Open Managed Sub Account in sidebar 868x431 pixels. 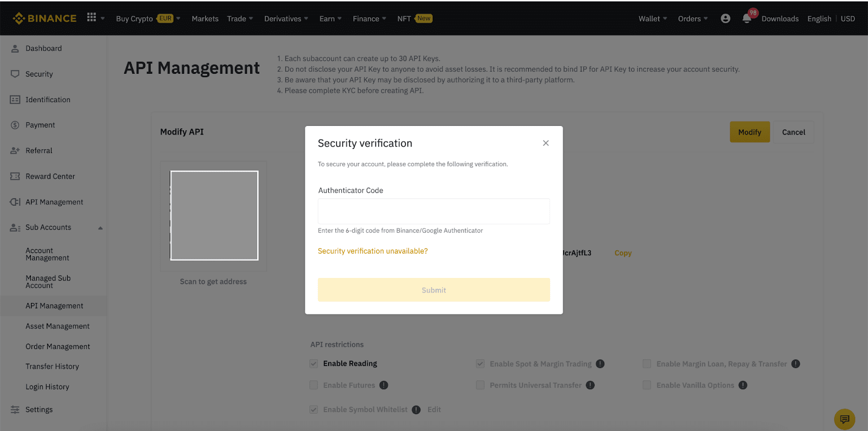pyautogui.click(x=48, y=282)
